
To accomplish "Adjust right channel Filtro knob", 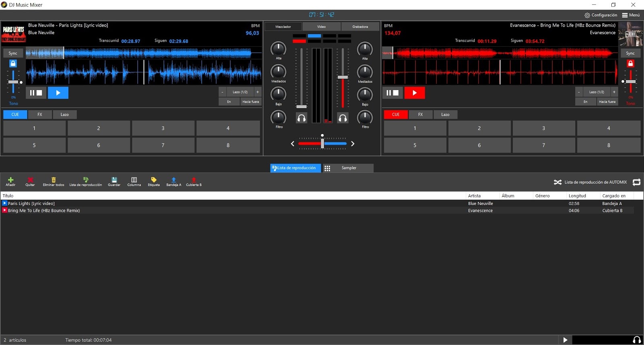I will (365, 117).
